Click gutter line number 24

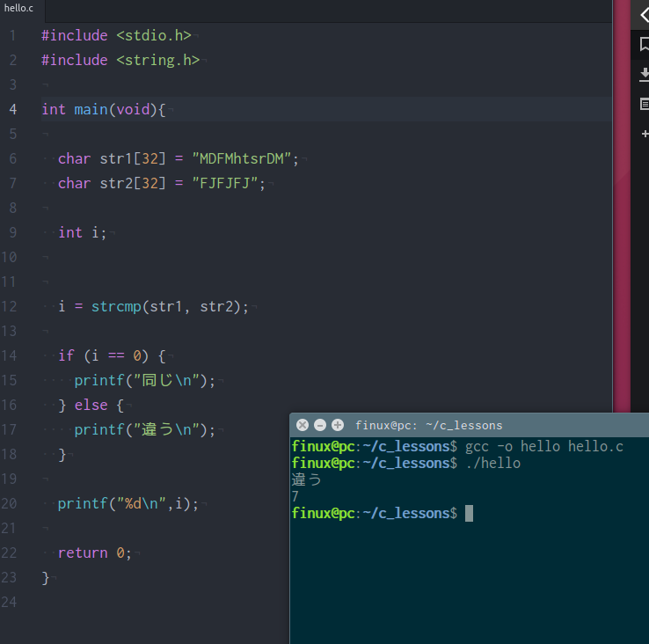9,602
